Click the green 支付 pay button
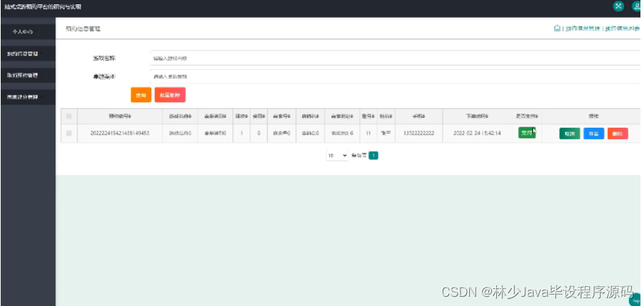Screen dimensions: 644x306 pyautogui.click(x=527, y=133)
